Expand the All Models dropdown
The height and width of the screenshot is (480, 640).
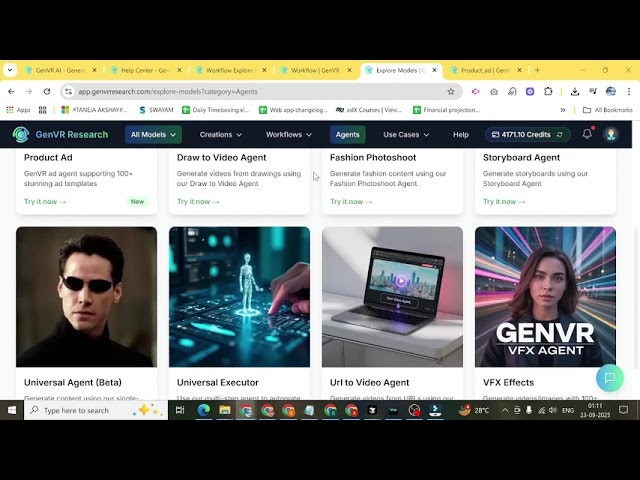point(153,134)
